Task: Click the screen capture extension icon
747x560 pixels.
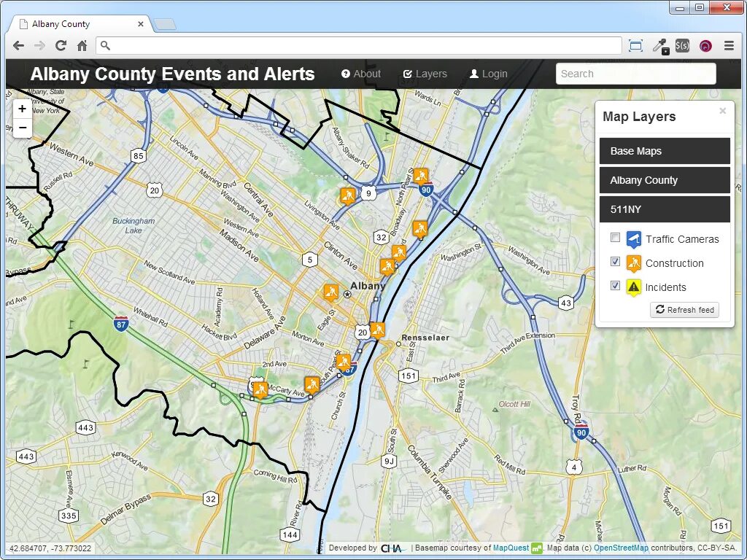Action: (635, 46)
